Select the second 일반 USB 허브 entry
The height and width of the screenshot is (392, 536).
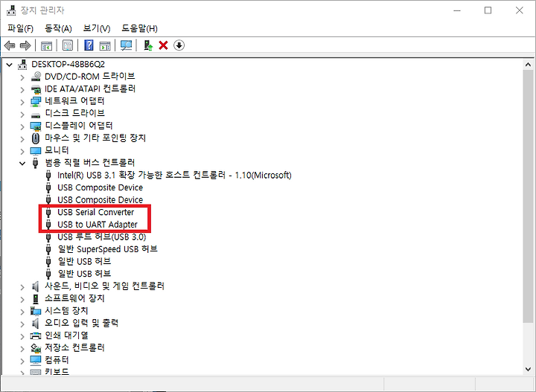pos(84,274)
